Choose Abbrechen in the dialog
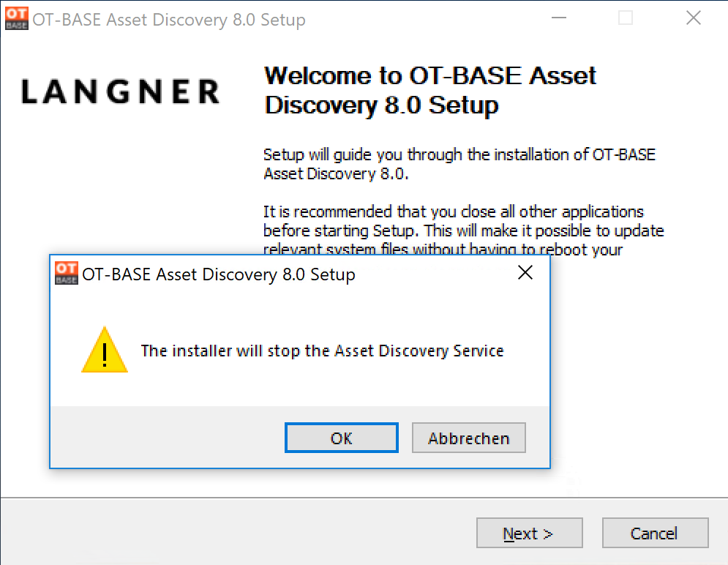Screen dimensions: 728x565 [x=468, y=438]
